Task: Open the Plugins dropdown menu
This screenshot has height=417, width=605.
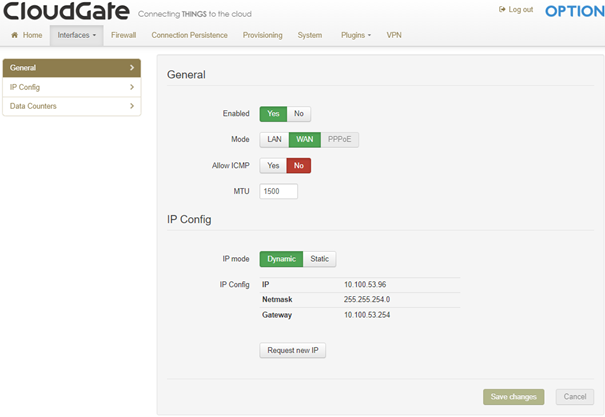Action: tap(355, 35)
